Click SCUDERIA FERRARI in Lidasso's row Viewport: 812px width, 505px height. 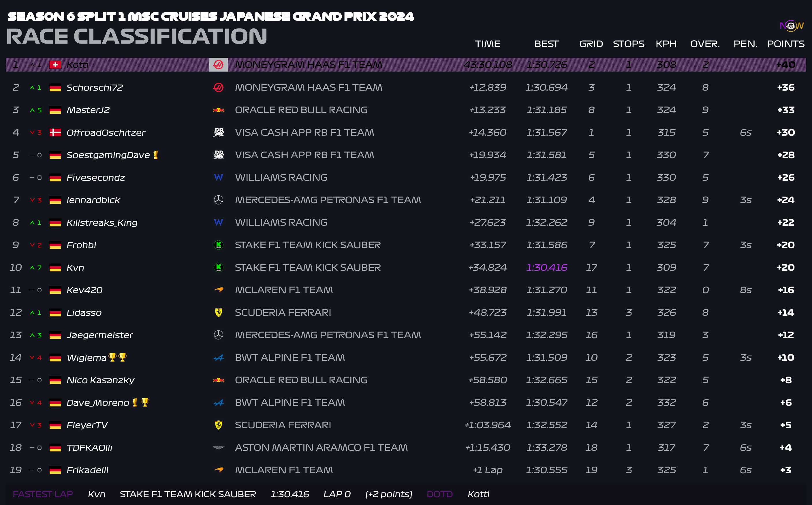click(283, 313)
